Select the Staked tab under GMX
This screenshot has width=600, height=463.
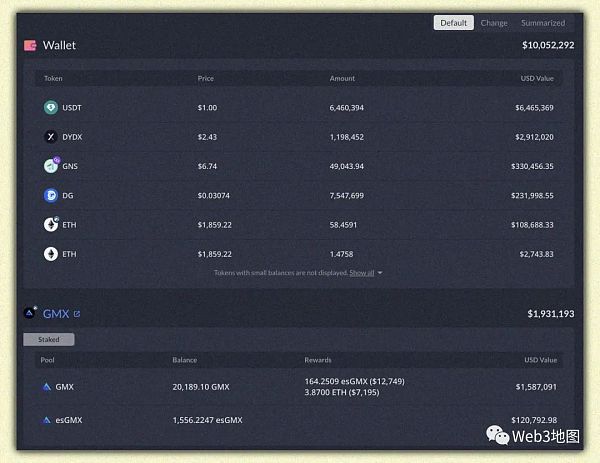49,339
